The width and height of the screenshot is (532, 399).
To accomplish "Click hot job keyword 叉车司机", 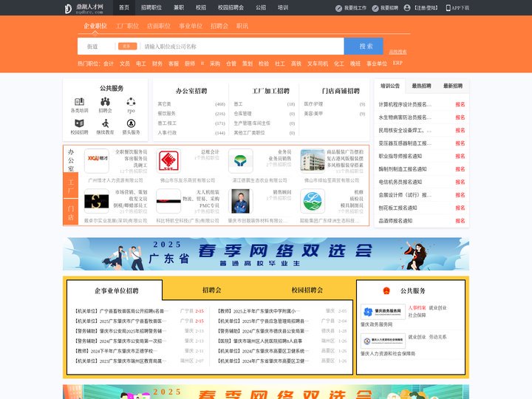I will 318,64.
